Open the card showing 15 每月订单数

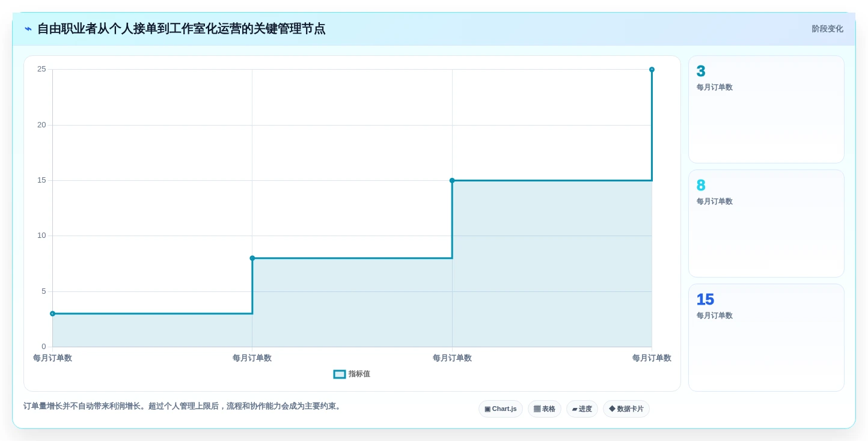[x=766, y=338]
